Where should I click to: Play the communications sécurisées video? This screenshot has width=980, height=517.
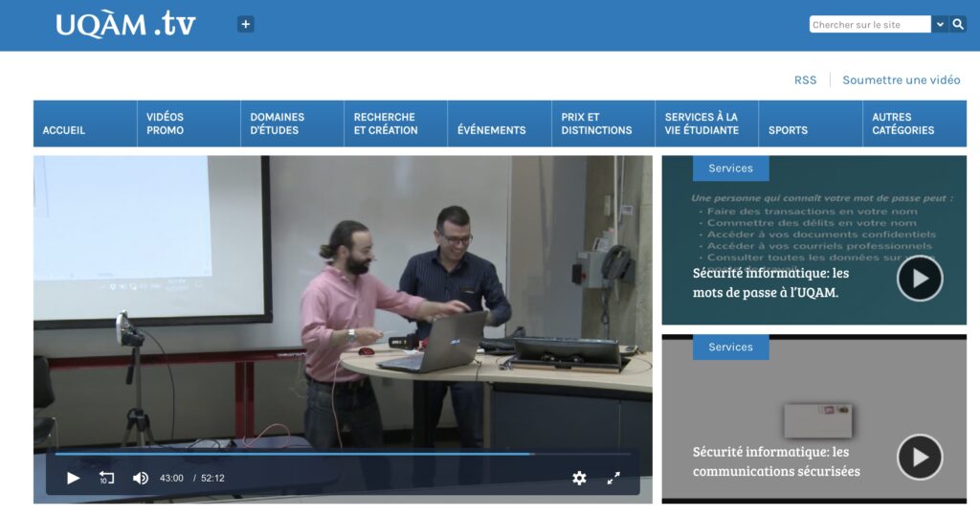[x=919, y=457]
